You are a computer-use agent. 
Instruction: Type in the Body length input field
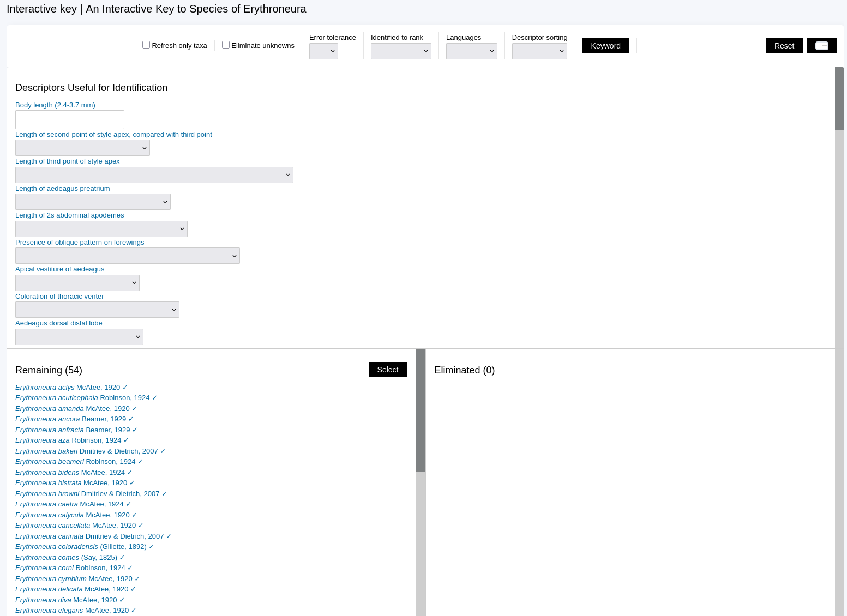tap(70, 120)
